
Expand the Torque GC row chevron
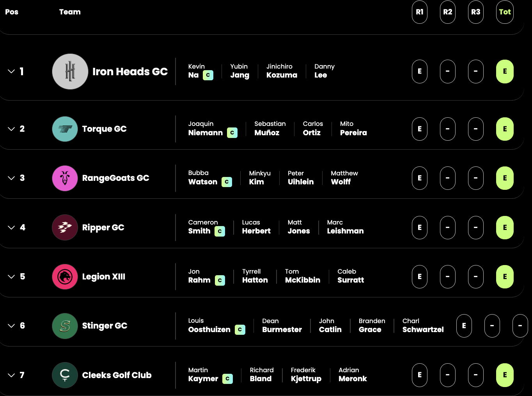pyautogui.click(x=11, y=129)
